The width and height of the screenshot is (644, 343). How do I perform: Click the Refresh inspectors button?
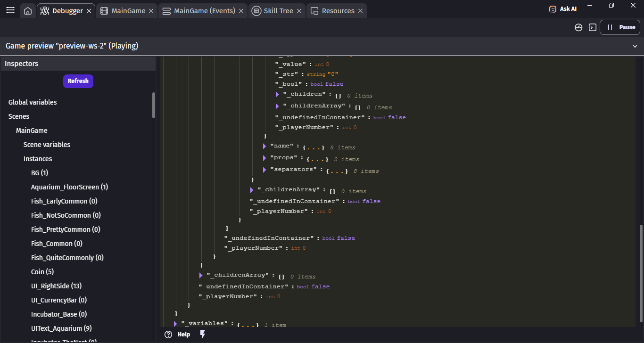click(78, 81)
